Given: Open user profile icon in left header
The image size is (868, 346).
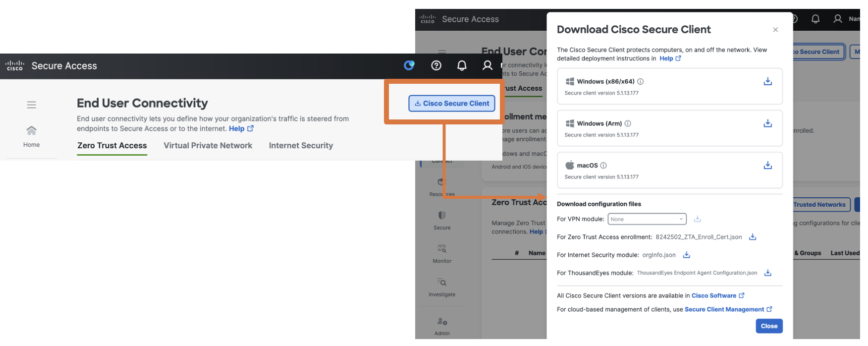Looking at the screenshot, I should [x=488, y=65].
